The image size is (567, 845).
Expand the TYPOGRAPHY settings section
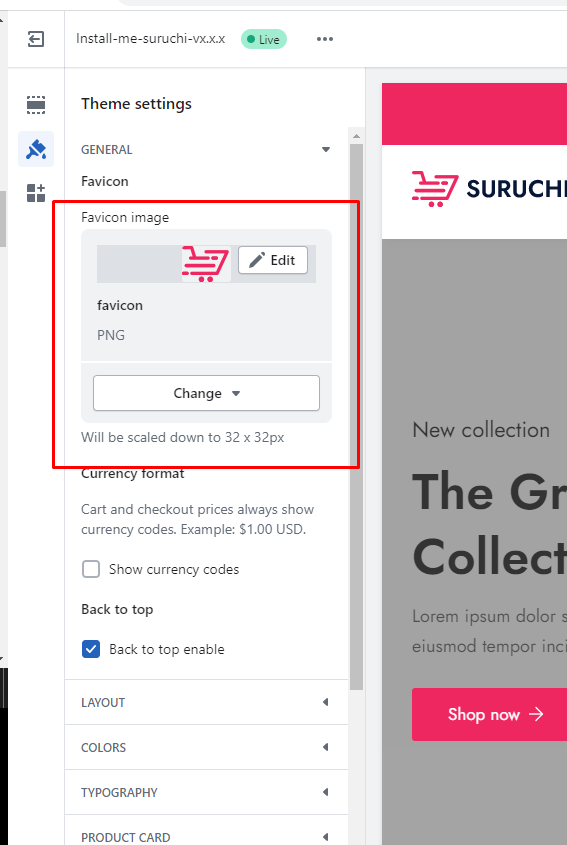pyautogui.click(x=206, y=792)
